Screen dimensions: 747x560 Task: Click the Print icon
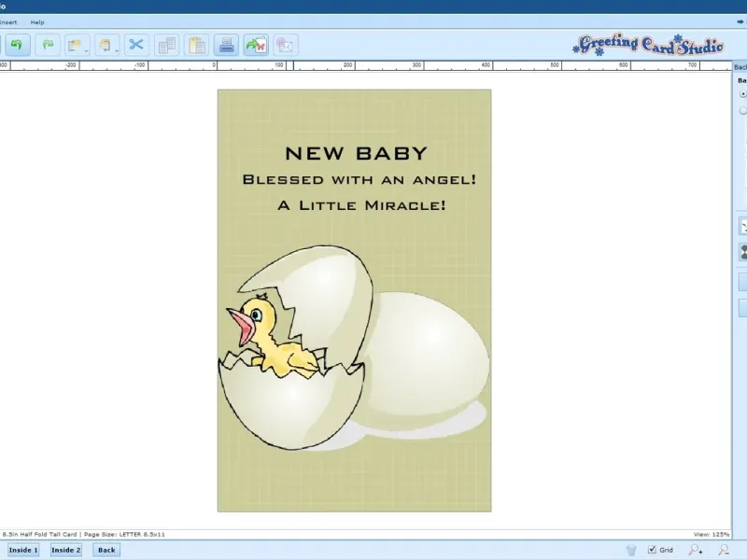coord(226,45)
